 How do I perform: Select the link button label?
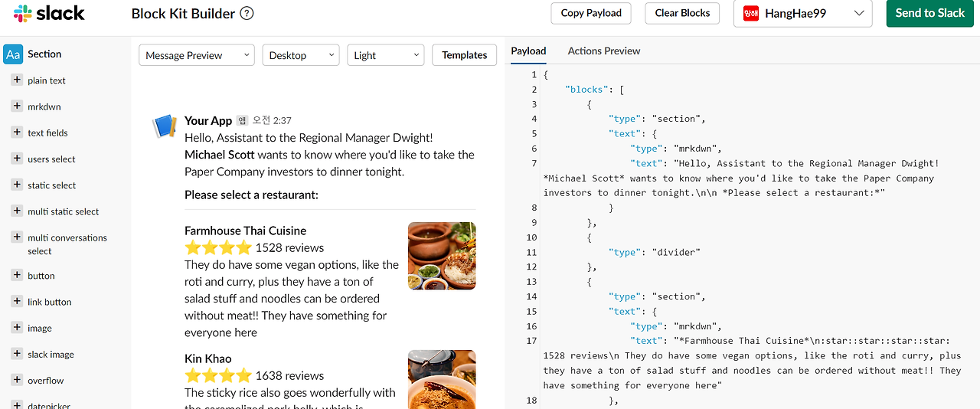point(50,302)
